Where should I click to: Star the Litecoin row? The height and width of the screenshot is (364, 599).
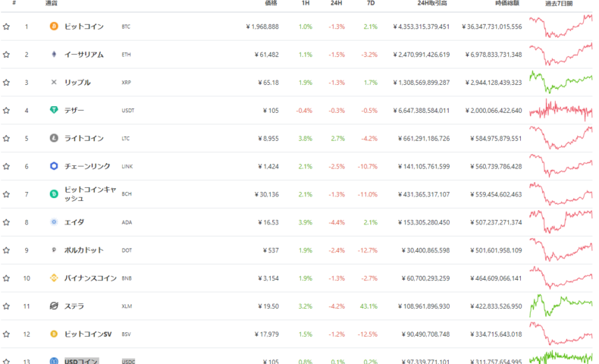point(6,138)
